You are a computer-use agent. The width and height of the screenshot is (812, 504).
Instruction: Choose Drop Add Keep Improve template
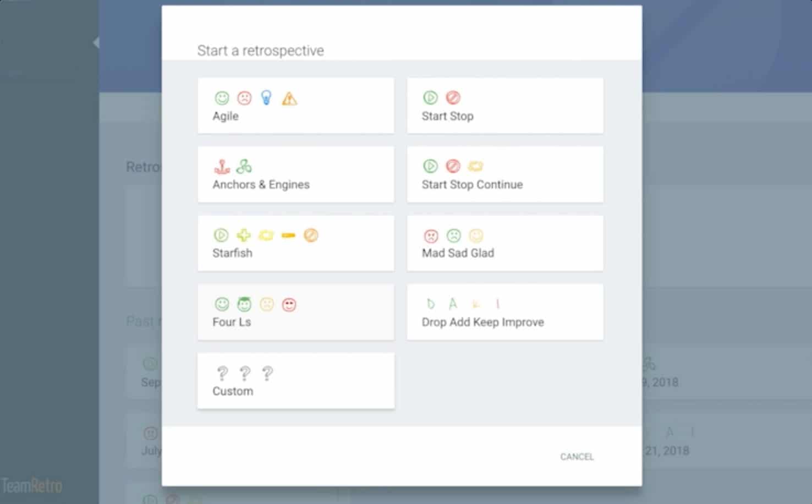point(505,312)
